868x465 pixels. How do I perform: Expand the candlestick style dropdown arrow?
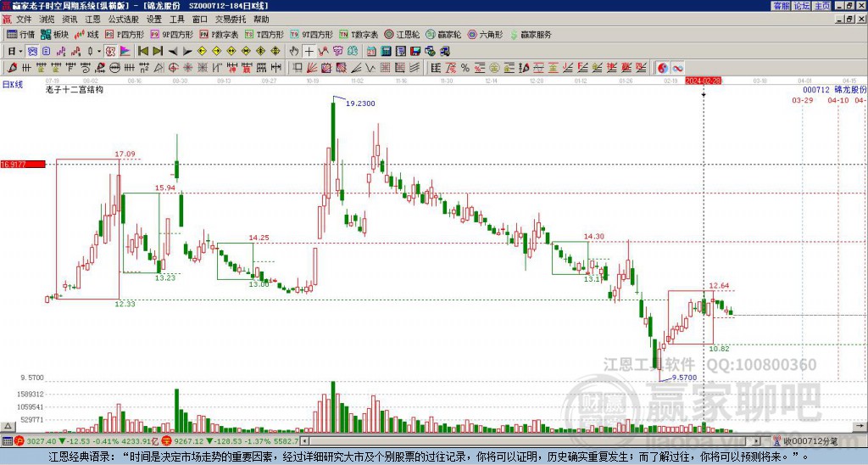(99, 52)
